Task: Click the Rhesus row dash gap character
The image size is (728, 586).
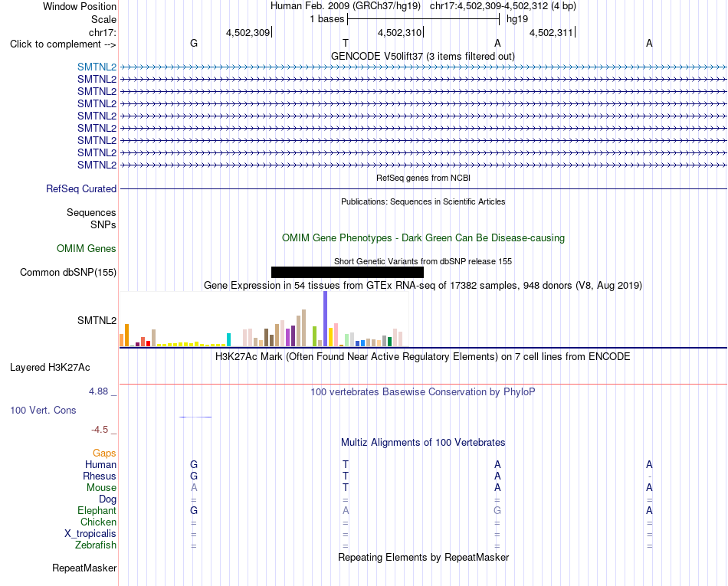Action: [x=650, y=476]
